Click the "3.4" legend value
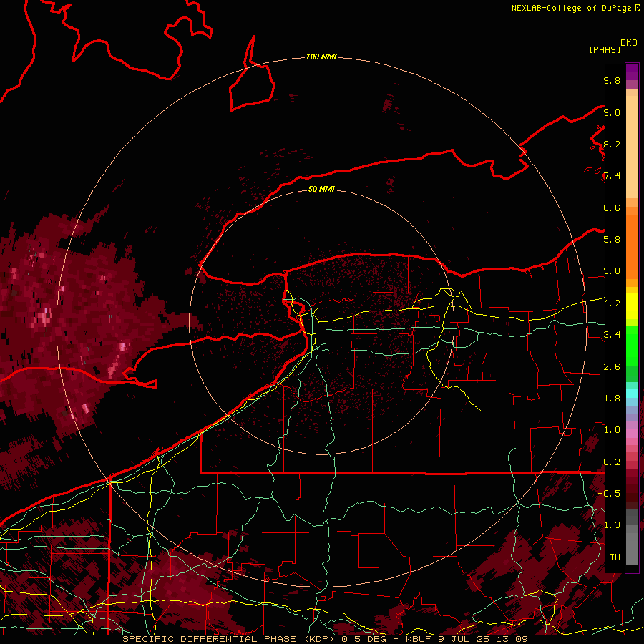 (612, 334)
